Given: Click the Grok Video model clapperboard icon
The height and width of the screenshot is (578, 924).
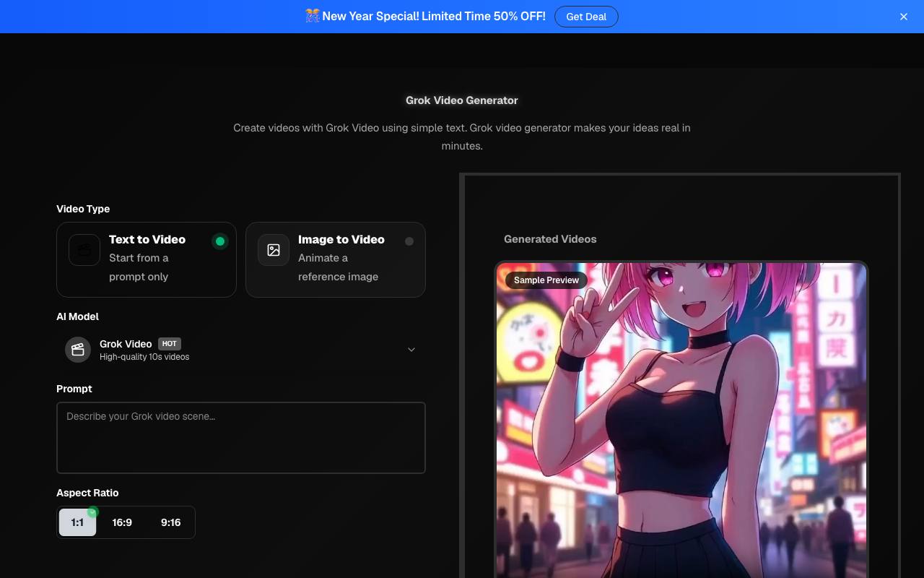Looking at the screenshot, I should 78,350.
